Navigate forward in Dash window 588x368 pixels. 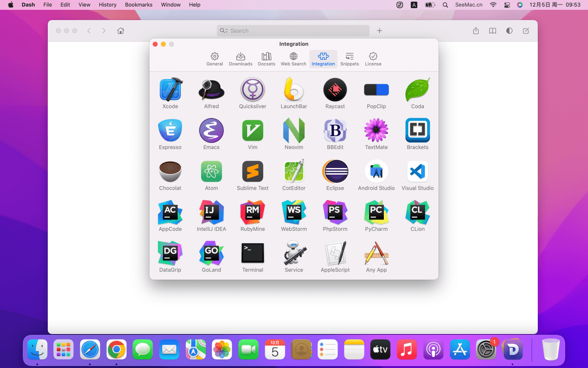point(104,31)
